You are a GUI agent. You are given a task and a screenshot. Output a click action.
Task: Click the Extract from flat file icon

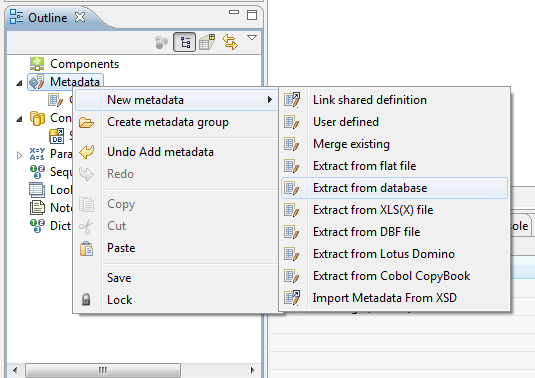coord(292,166)
